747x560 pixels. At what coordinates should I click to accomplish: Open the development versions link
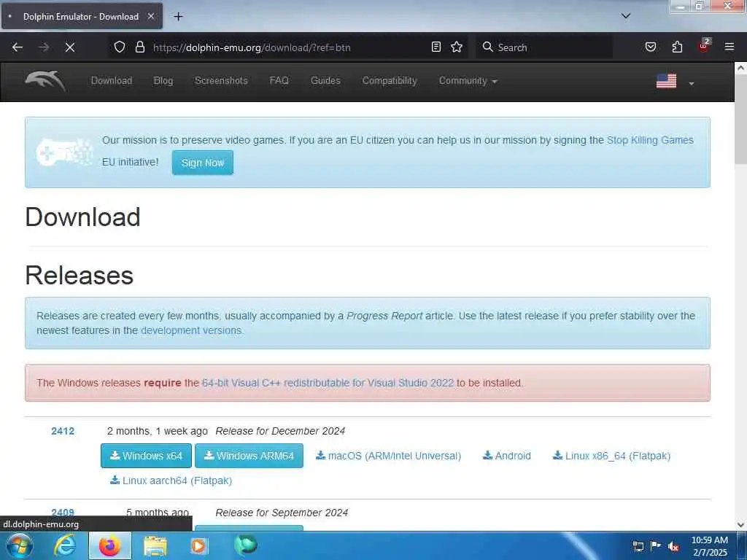(191, 330)
